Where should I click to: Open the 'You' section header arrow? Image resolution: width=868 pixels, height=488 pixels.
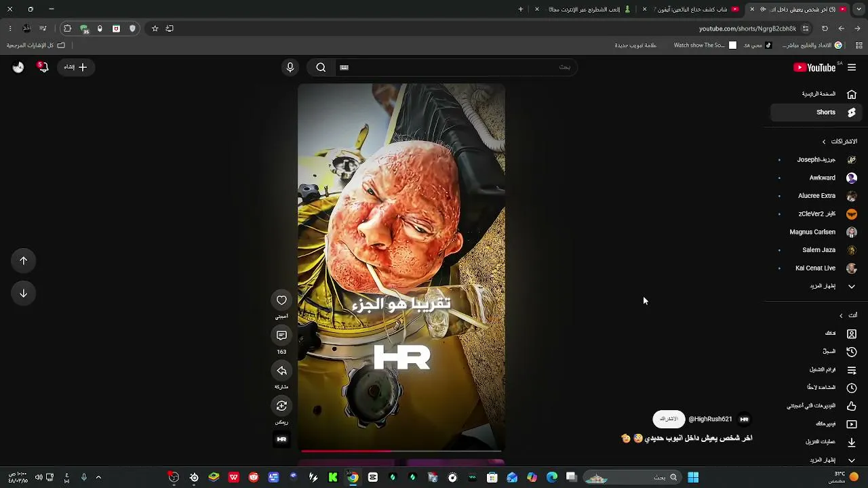click(x=841, y=316)
